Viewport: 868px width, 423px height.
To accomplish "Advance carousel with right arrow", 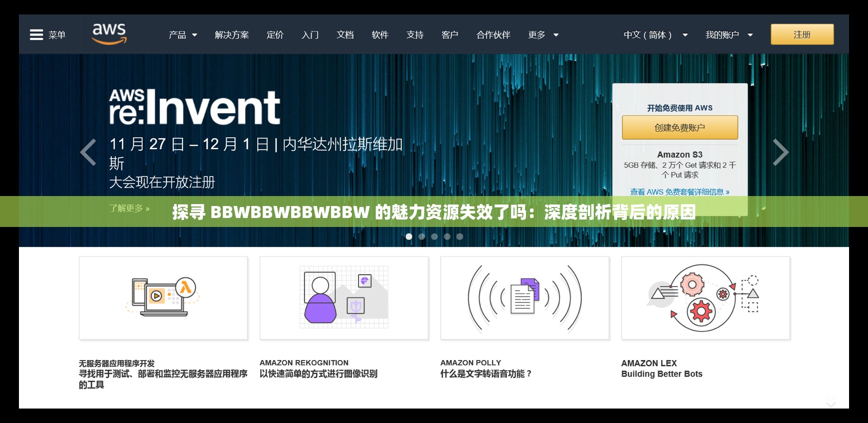I will coord(780,152).
